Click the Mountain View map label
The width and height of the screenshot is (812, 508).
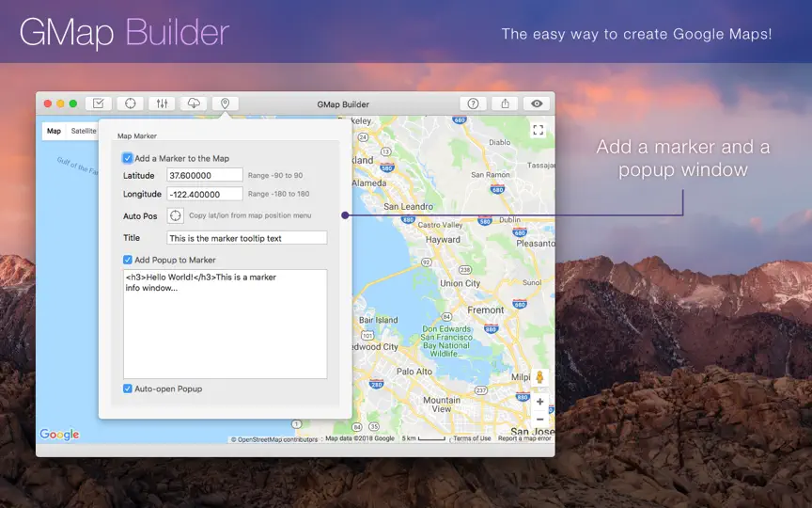(442, 405)
